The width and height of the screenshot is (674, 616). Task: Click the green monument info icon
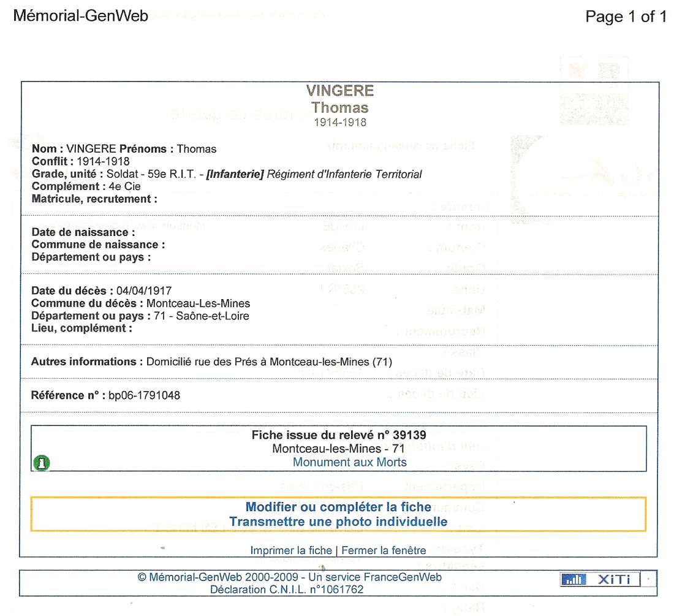tap(42, 464)
